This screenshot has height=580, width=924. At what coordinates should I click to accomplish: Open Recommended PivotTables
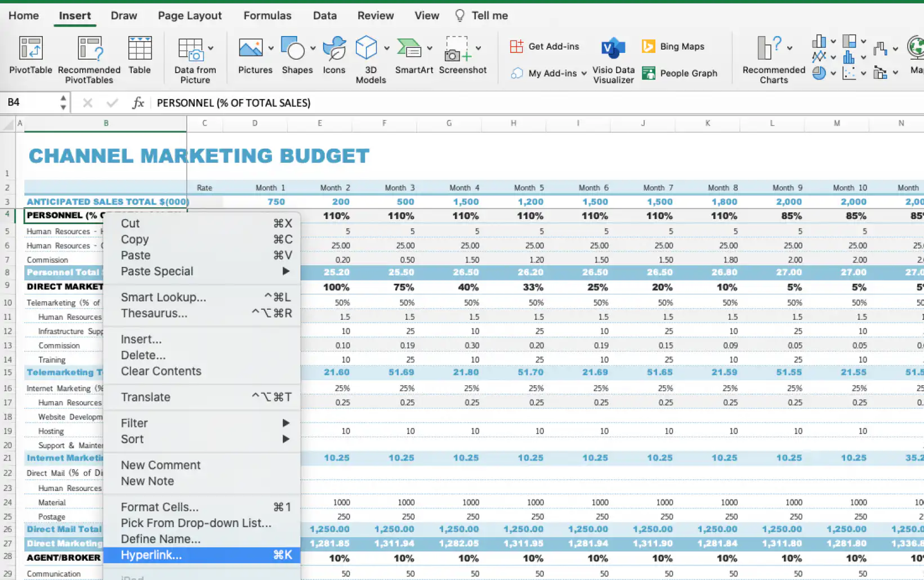tap(89, 60)
